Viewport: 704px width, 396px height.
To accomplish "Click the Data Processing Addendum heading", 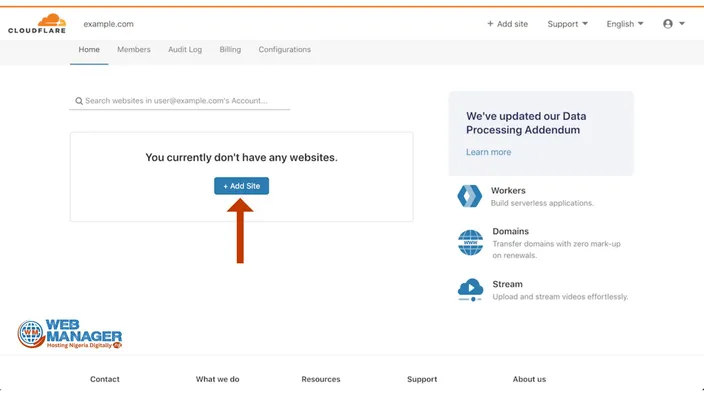I will coord(526,123).
